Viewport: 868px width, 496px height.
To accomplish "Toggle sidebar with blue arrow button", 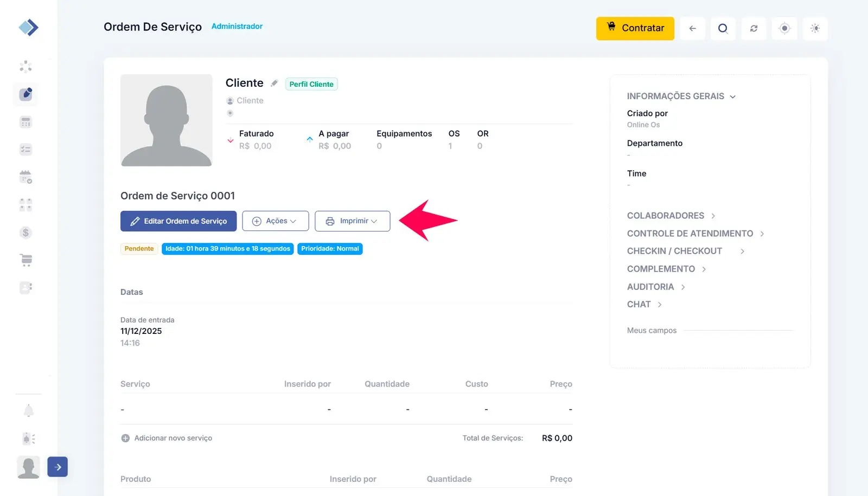I will tap(58, 467).
